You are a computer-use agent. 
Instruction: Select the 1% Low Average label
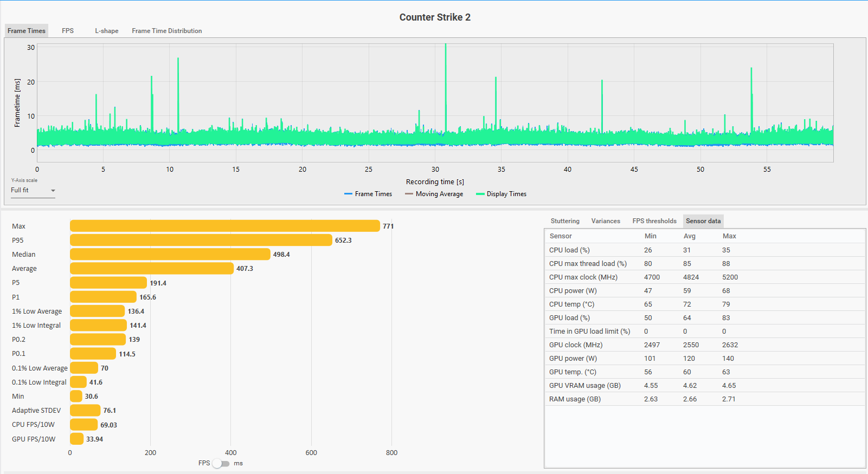click(37, 311)
